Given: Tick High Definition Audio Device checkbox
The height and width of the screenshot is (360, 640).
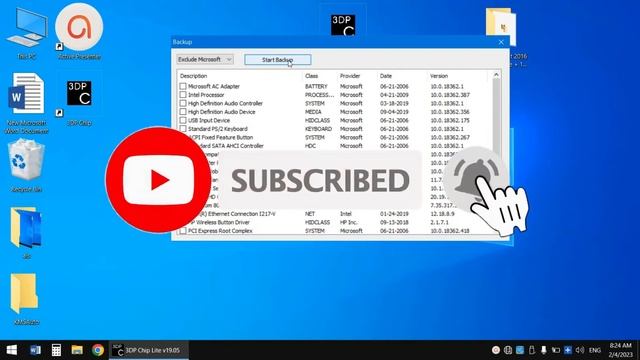Looking at the screenshot, I should [x=183, y=112].
